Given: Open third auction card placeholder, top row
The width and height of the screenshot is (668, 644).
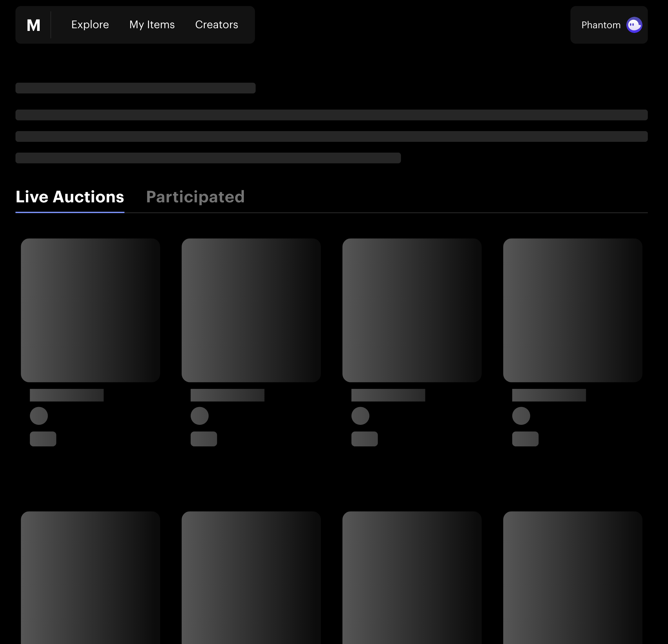Looking at the screenshot, I should pyautogui.click(x=412, y=310).
